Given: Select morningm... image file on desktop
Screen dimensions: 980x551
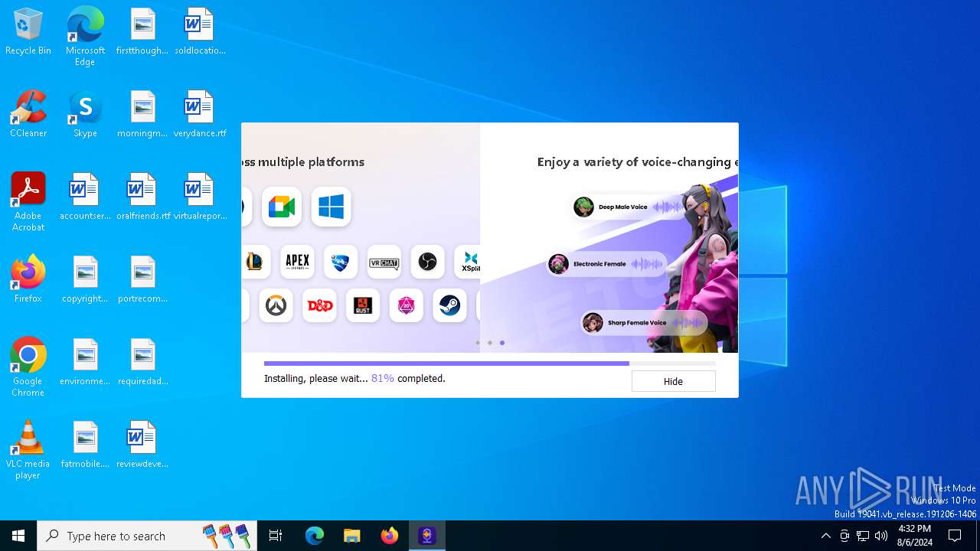Looking at the screenshot, I should pyautogui.click(x=142, y=115).
